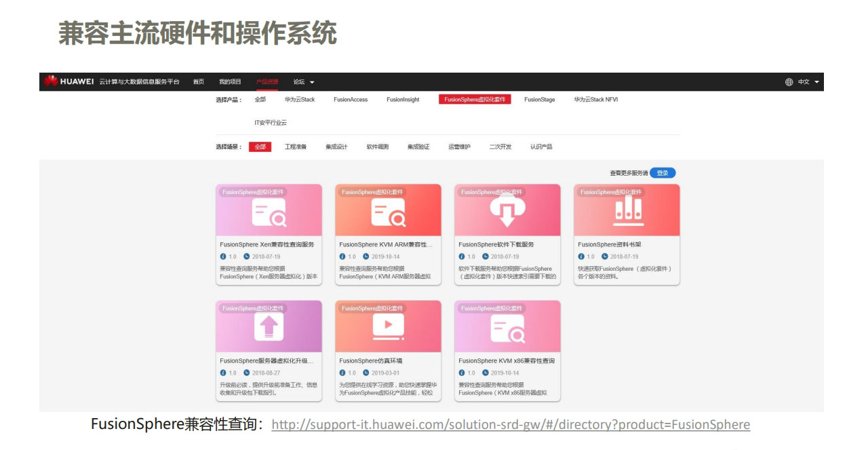The width and height of the screenshot is (868, 450).
Task: Click the 升级前必读 description on upgrade card
Action: pyautogui.click(x=269, y=389)
